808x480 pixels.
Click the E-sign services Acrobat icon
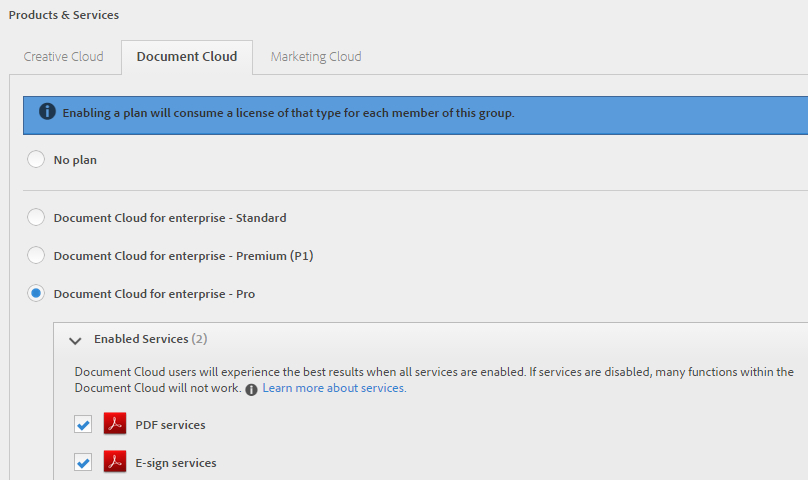115,462
